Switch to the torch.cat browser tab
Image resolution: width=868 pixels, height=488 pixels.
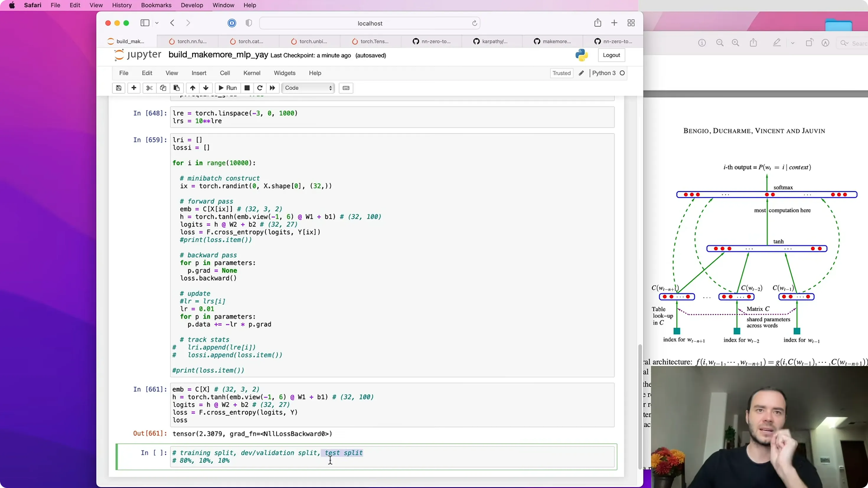tap(249, 41)
